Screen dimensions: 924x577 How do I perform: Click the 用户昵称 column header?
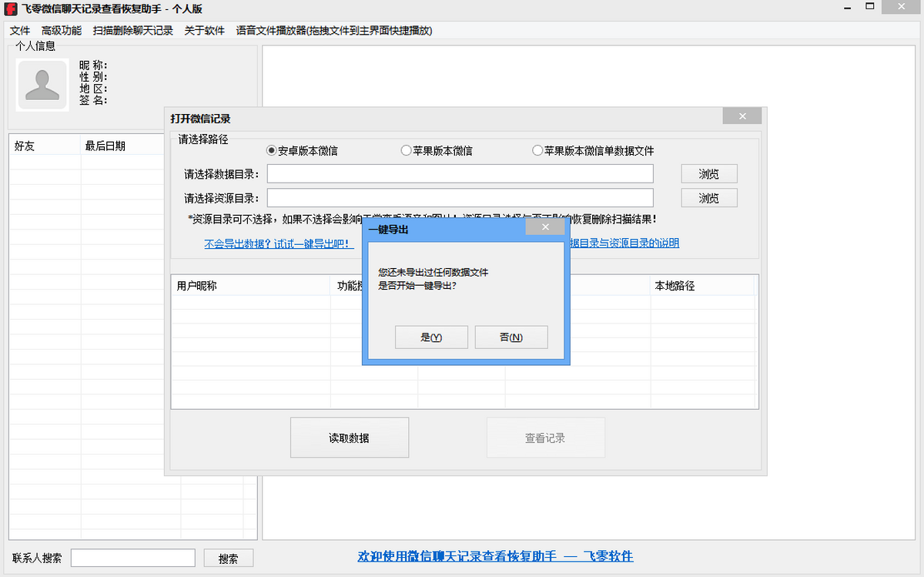[x=251, y=286]
